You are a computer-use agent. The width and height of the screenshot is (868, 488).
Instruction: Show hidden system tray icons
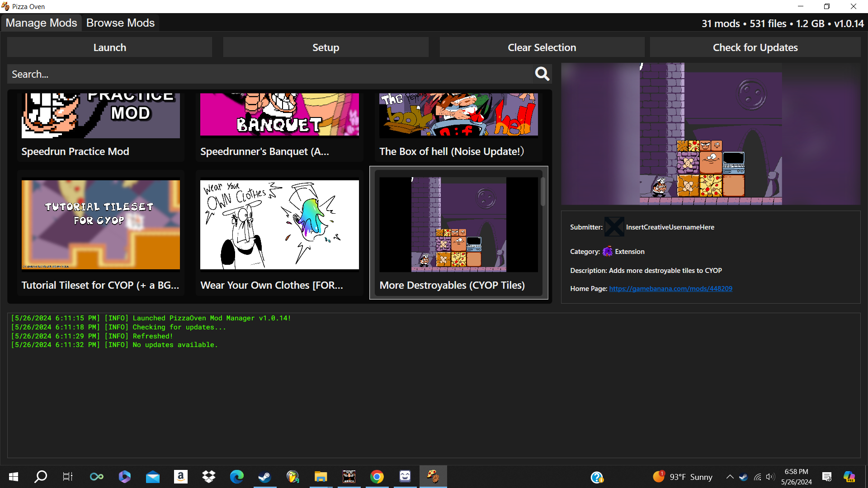[x=730, y=477]
